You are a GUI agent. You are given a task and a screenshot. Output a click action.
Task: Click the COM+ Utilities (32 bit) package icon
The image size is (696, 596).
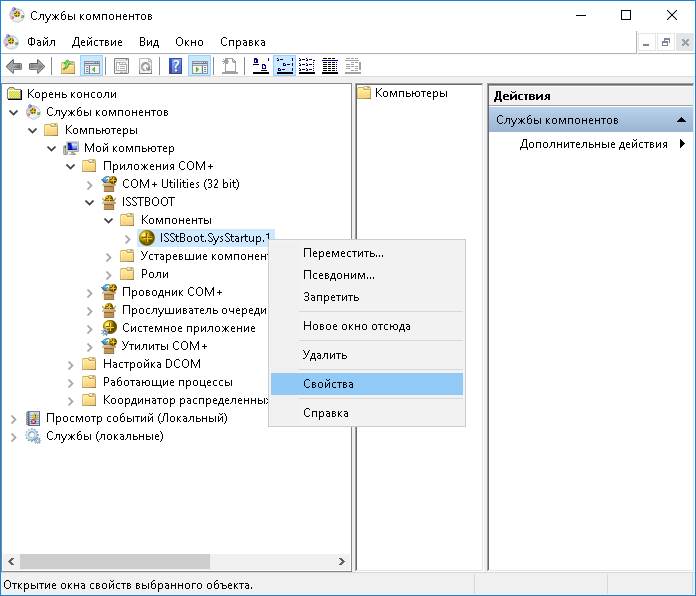pos(109,184)
